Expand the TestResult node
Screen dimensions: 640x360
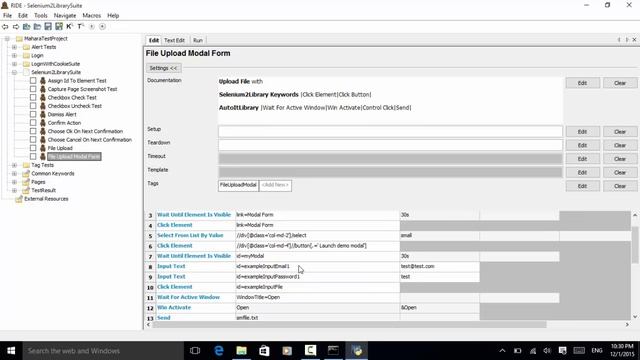14,191
